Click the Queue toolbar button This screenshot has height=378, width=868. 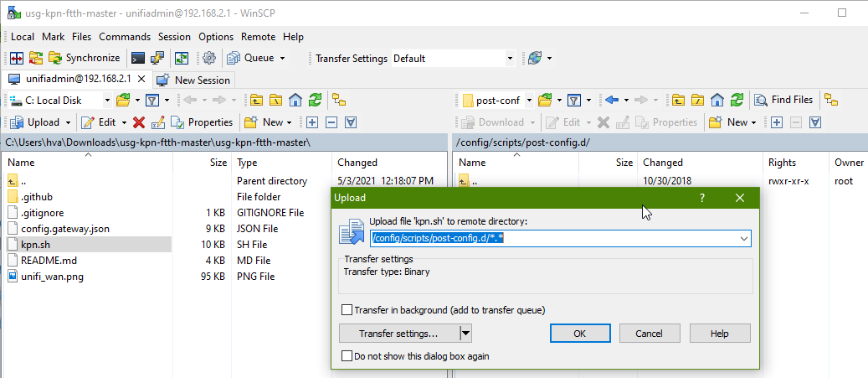tap(251, 58)
